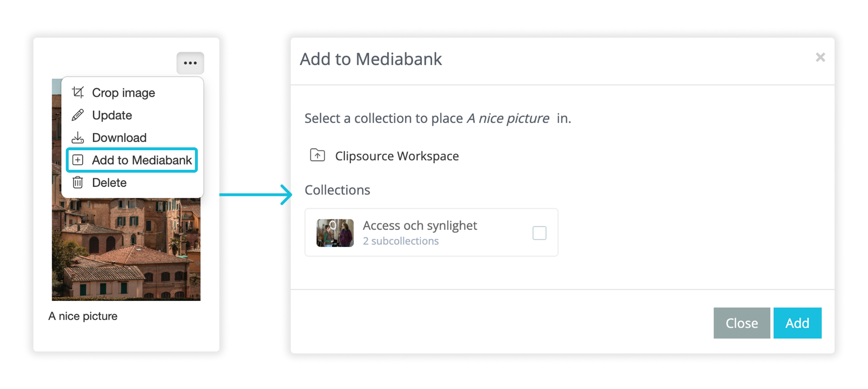Close the Add to Mediabank dialog via X
Screen dimensions: 868x389
pyautogui.click(x=820, y=57)
